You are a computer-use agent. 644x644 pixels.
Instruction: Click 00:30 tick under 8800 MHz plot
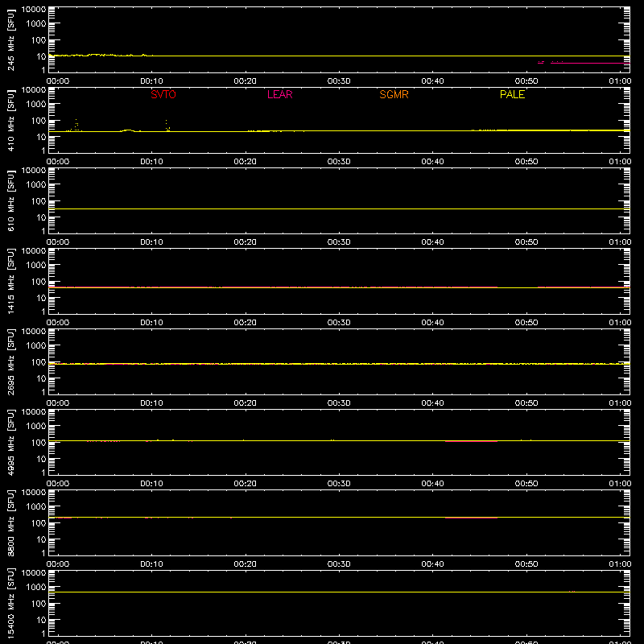pos(339,564)
